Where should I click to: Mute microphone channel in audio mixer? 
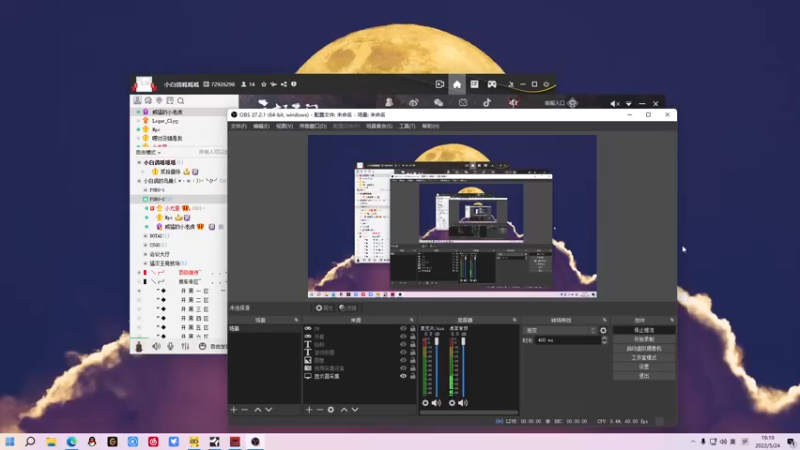[x=436, y=403]
